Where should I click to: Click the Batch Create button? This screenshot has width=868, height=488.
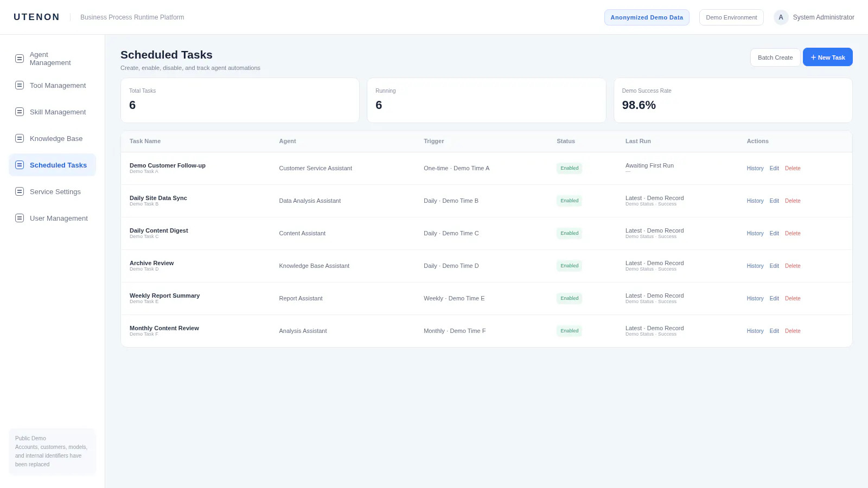[775, 57]
